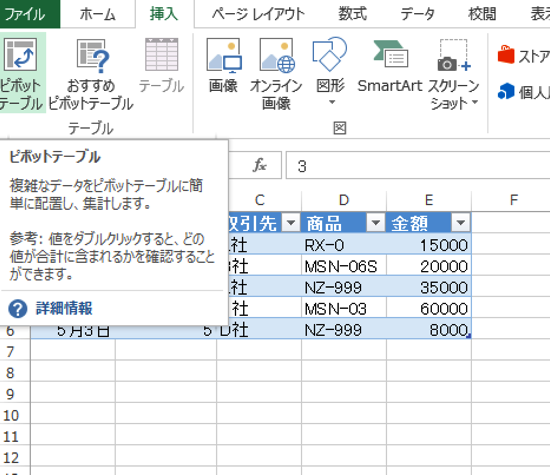Switch to the ホーム tab
This screenshot has width=550, height=475.
[98, 14]
